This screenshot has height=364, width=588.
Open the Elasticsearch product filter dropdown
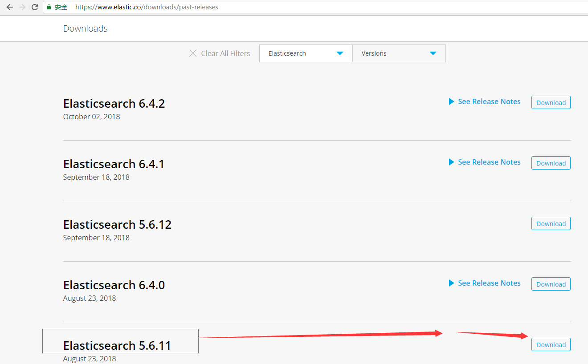[306, 53]
